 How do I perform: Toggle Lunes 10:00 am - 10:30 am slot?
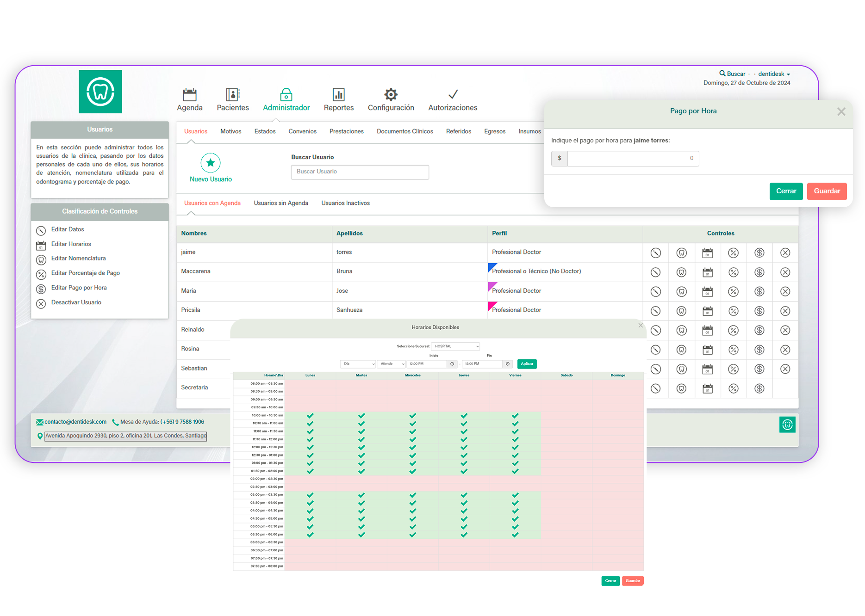click(310, 415)
